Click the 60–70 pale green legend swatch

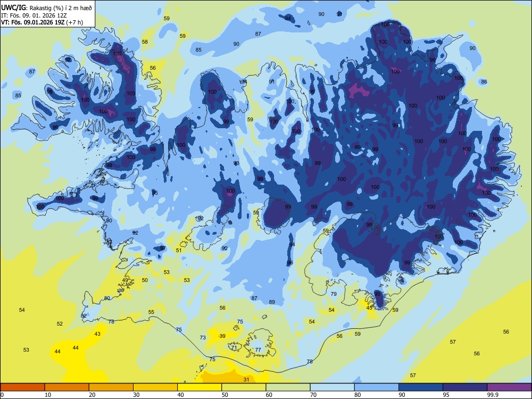tap(288, 387)
